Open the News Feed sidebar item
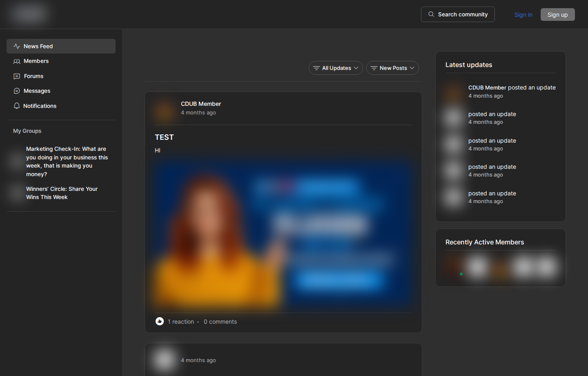588x376 pixels. (x=61, y=46)
